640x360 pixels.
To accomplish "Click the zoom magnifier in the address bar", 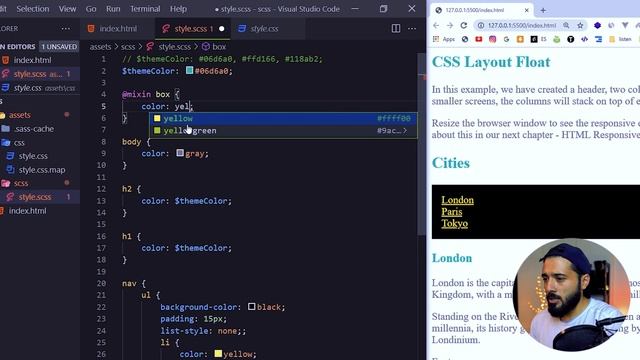I will coord(566,25).
